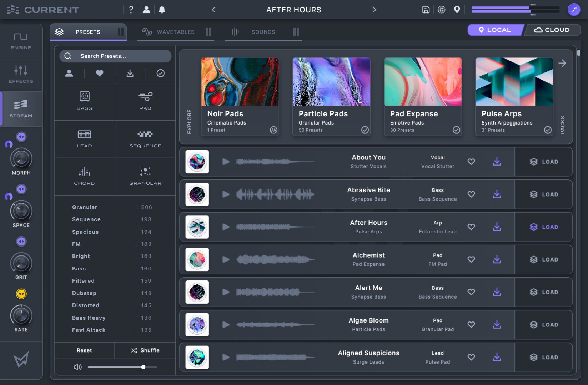Open the Stream section in sidebar
The width and height of the screenshot is (588, 385).
point(21,109)
